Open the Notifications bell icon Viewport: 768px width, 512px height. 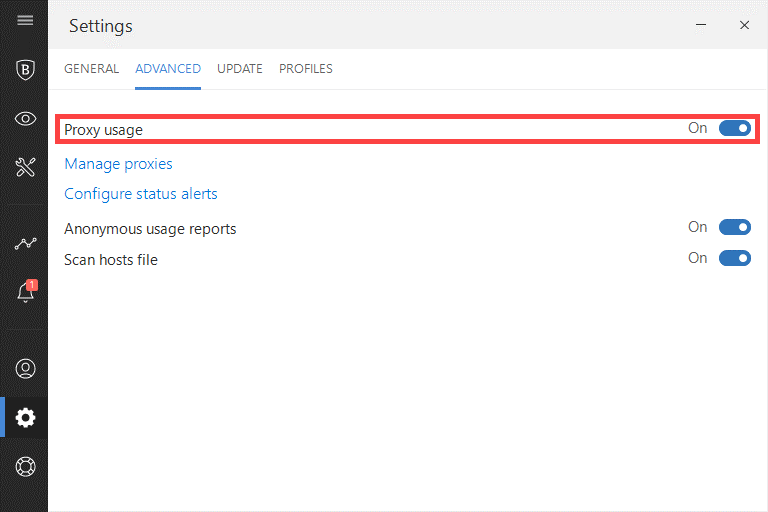click(x=26, y=291)
